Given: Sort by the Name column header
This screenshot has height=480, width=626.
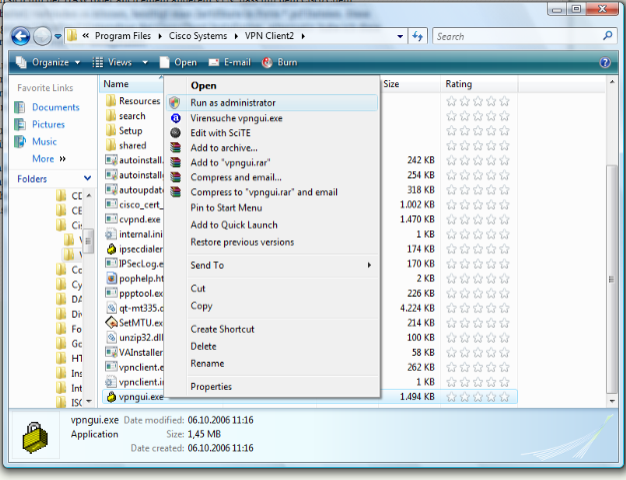Looking at the screenshot, I should coord(116,84).
